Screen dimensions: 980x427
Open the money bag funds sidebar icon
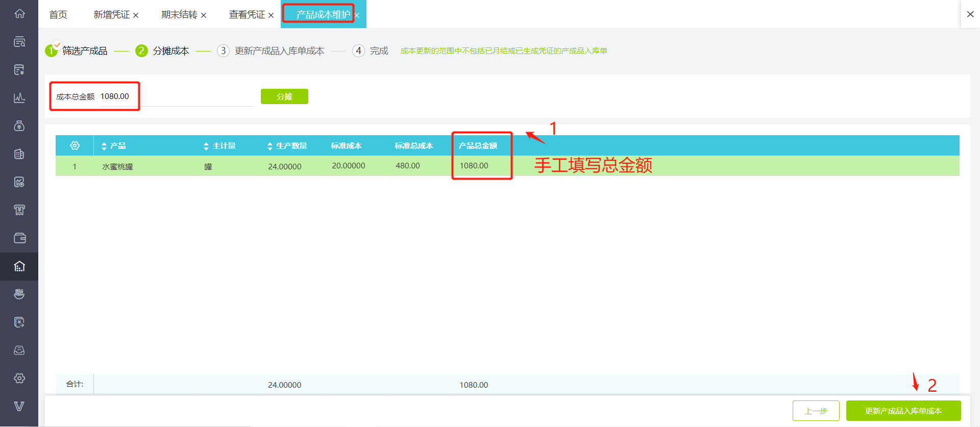coord(19,126)
